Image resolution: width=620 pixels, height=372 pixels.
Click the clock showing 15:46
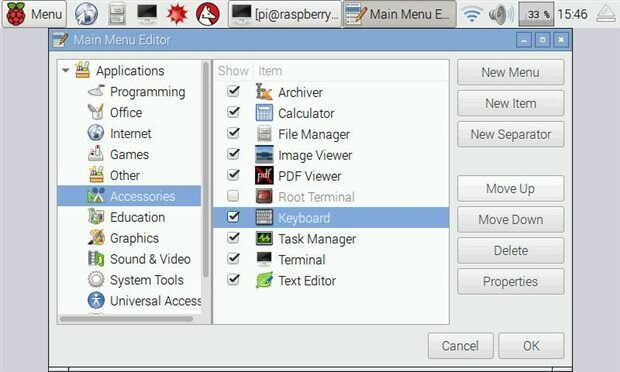click(x=572, y=14)
